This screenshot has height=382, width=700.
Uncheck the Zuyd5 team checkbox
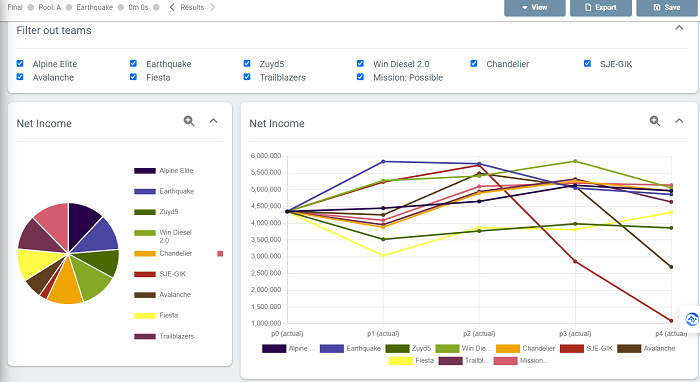pyautogui.click(x=247, y=63)
